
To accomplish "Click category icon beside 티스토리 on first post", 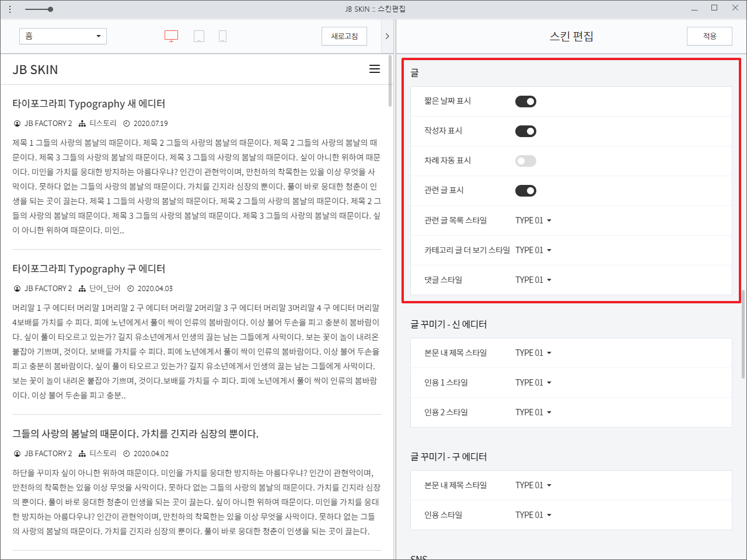I will (x=82, y=124).
